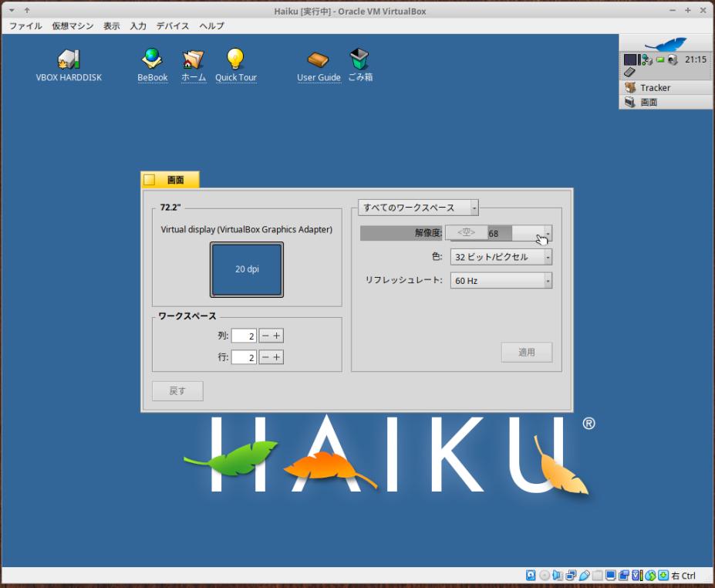
Task: Click the recording status icon
Action: (x=624, y=575)
